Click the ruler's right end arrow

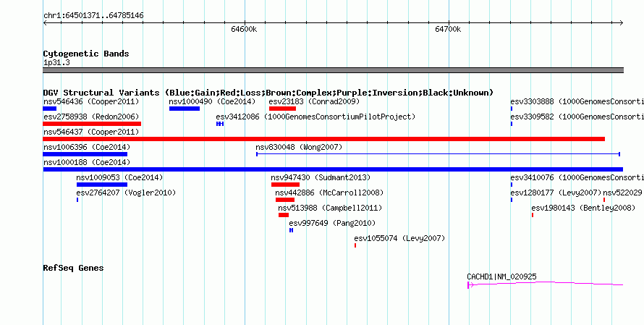tap(621, 23)
